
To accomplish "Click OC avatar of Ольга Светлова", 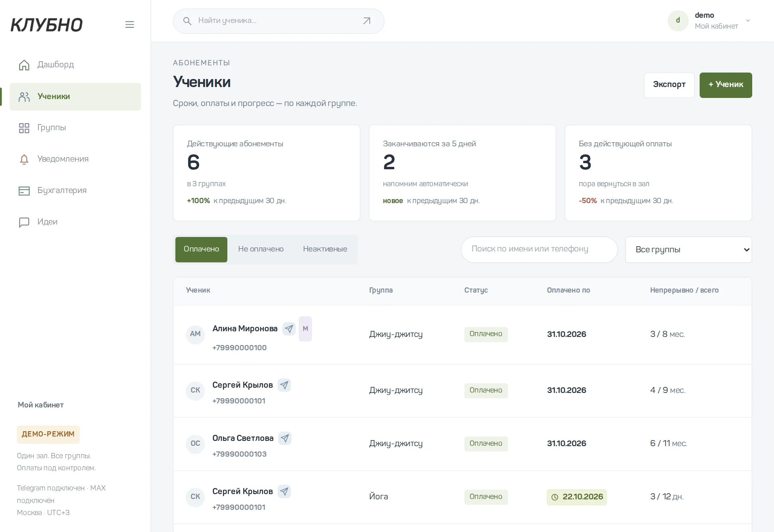I will tap(195, 444).
